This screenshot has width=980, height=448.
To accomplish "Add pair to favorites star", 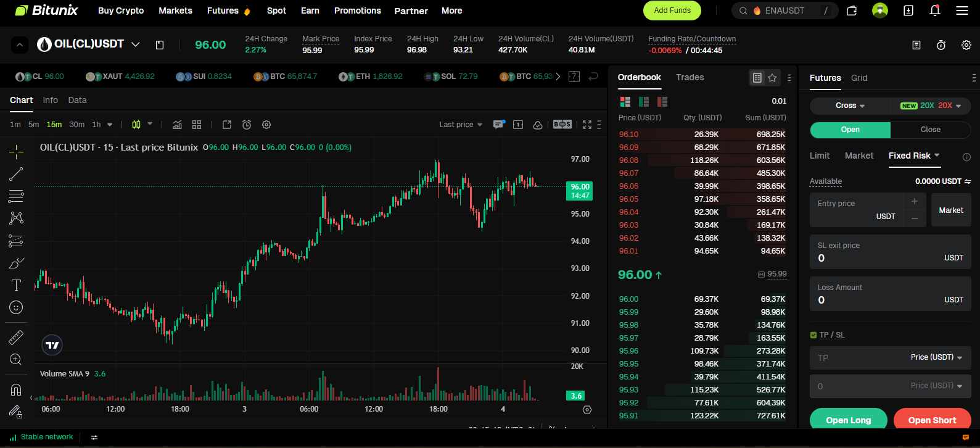I will pos(773,78).
